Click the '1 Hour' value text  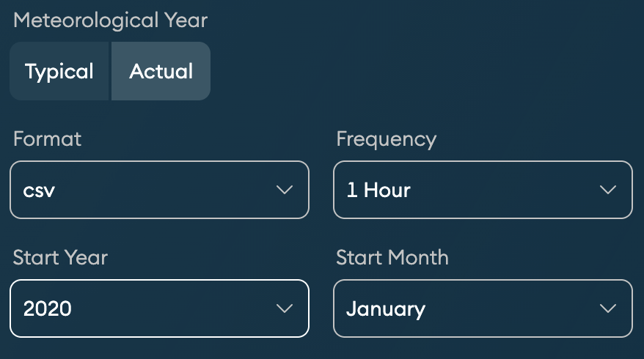[x=378, y=190]
